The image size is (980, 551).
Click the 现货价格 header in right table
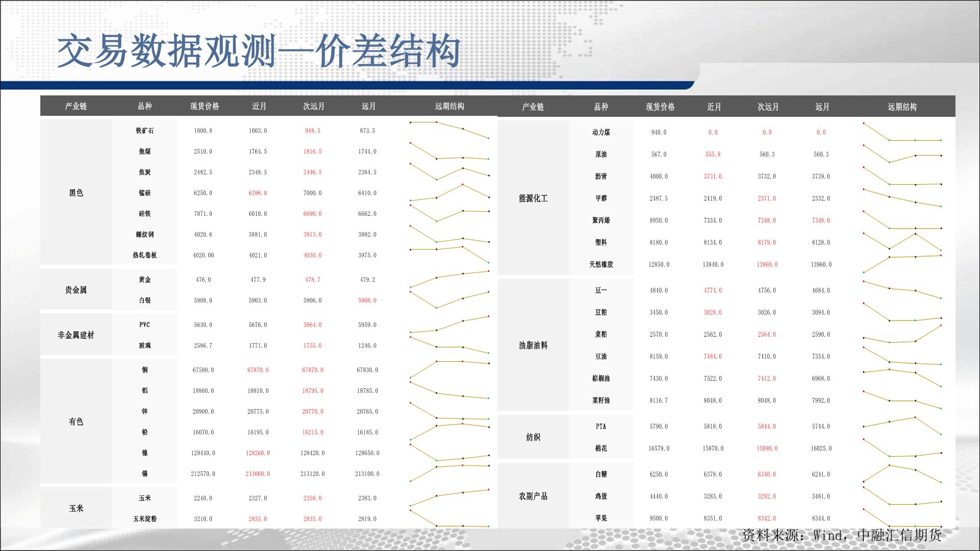(660, 107)
